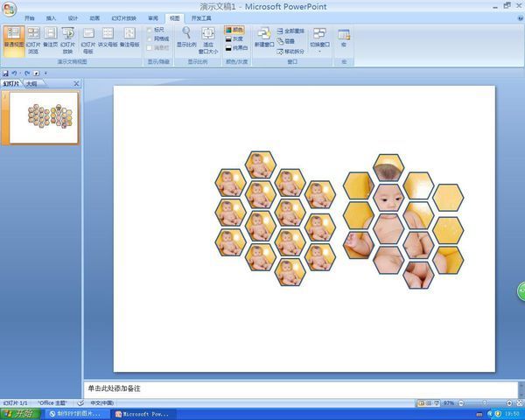The image size is (525, 420).
Task: Open the Handout Master (讲义母版) view
Action: (x=108, y=39)
